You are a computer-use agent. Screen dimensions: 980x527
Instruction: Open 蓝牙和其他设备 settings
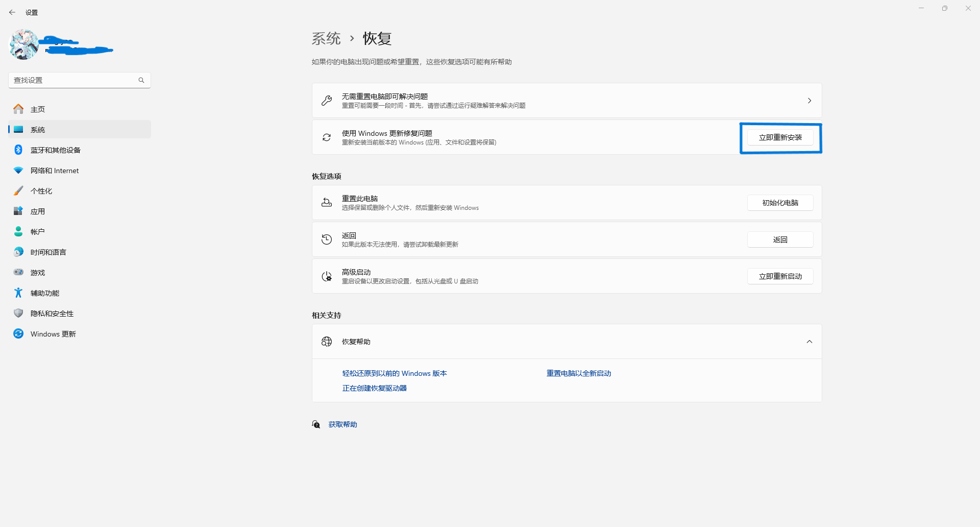coord(80,150)
